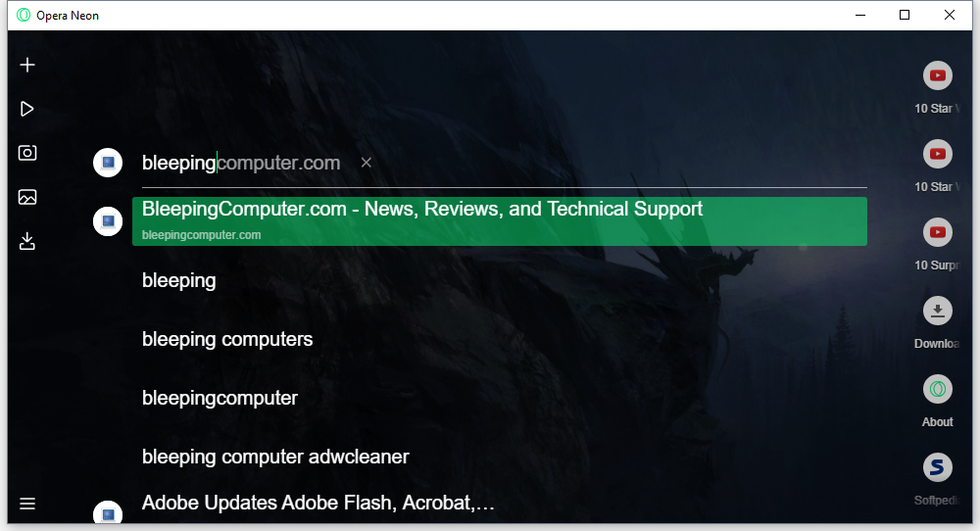The image size is (980, 531).
Task: Open a new tab with the plus icon
Action: point(27,65)
